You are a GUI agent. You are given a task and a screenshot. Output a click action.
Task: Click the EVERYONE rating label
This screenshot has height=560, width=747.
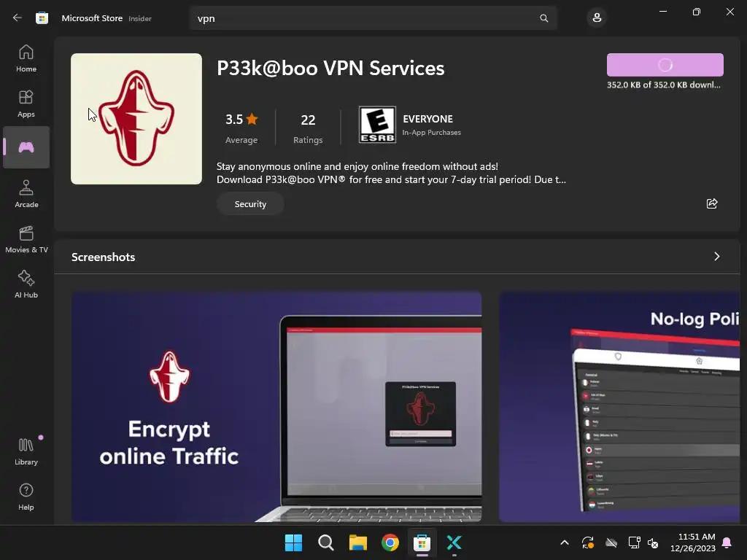pos(427,119)
